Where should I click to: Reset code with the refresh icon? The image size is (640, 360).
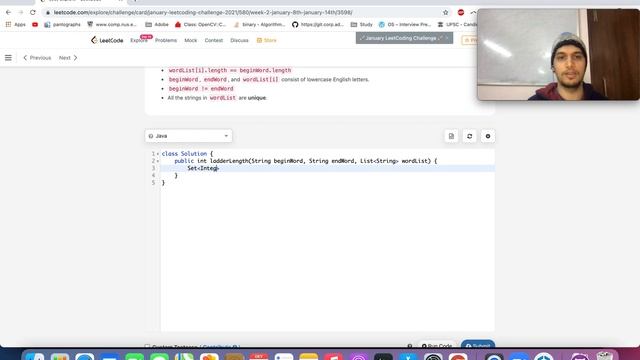(x=469, y=136)
